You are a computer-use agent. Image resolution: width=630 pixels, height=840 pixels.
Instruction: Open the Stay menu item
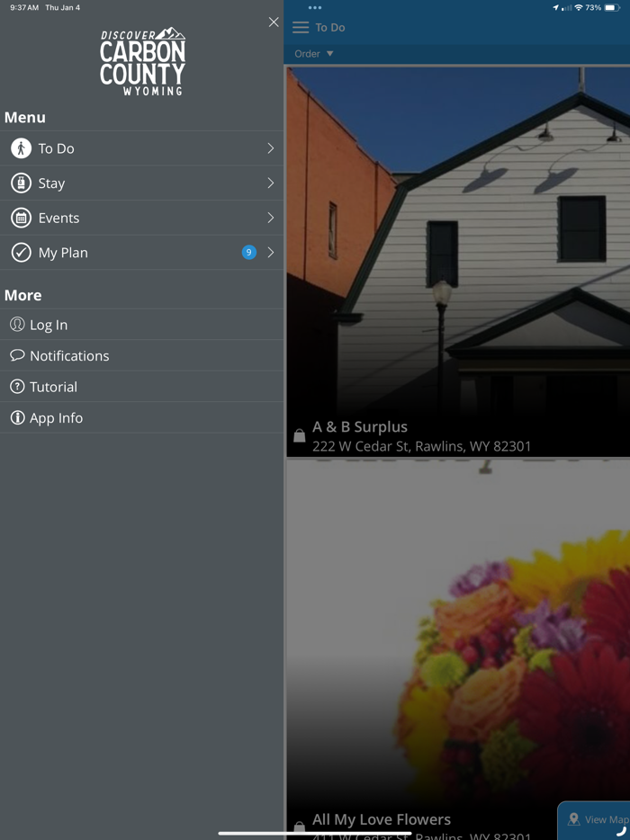(x=141, y=183)
